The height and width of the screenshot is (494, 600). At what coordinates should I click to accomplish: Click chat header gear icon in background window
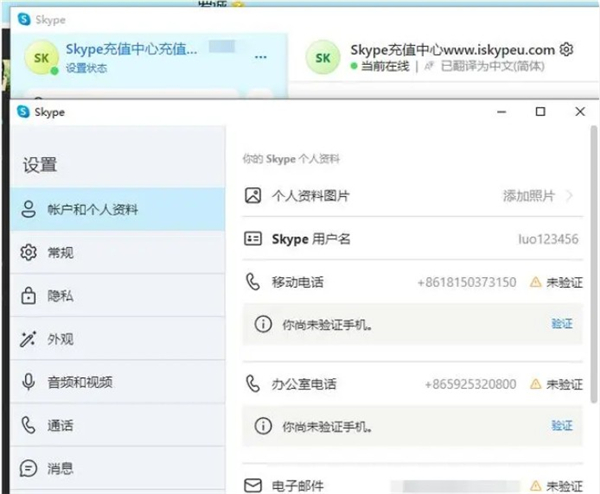[x=566, y=49]
